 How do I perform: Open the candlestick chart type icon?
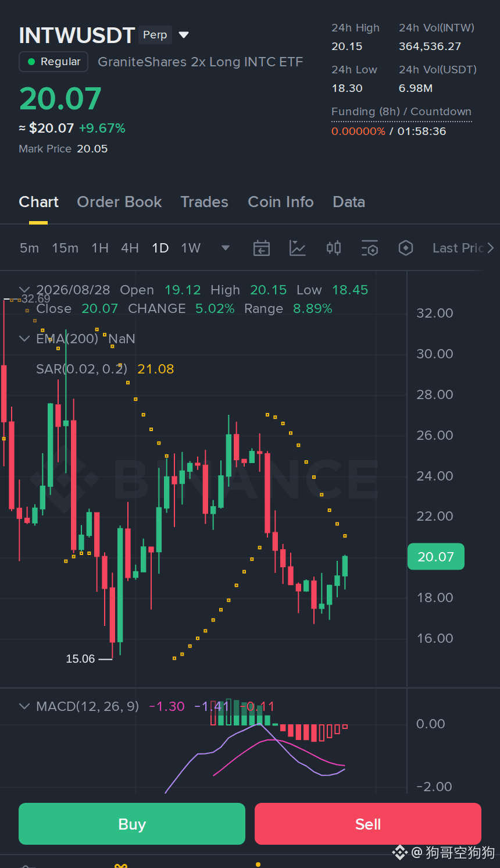[334, 248]
